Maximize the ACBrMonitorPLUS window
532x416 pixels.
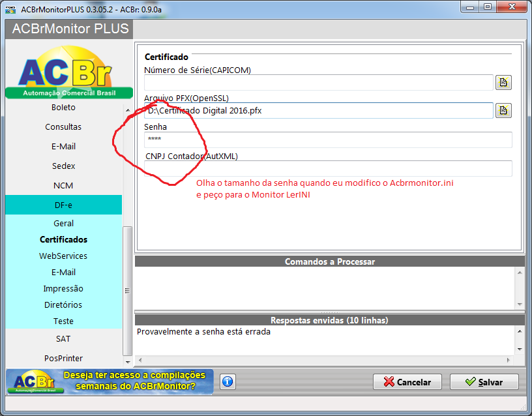(x=488, y=7)
